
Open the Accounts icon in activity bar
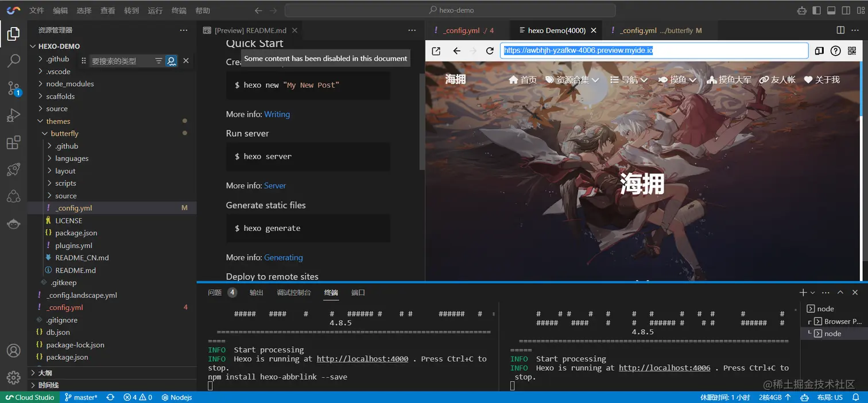[13, 350]
